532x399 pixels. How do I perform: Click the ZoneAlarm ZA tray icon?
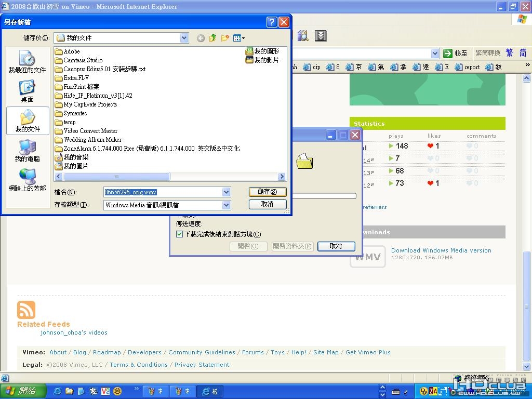coord(433,391)
